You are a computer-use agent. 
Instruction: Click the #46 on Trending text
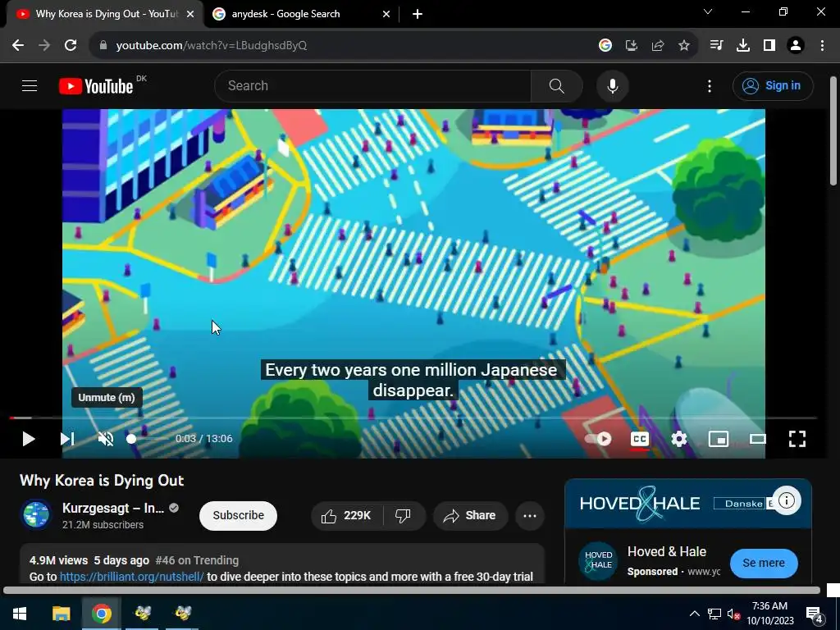pos(197,560)
